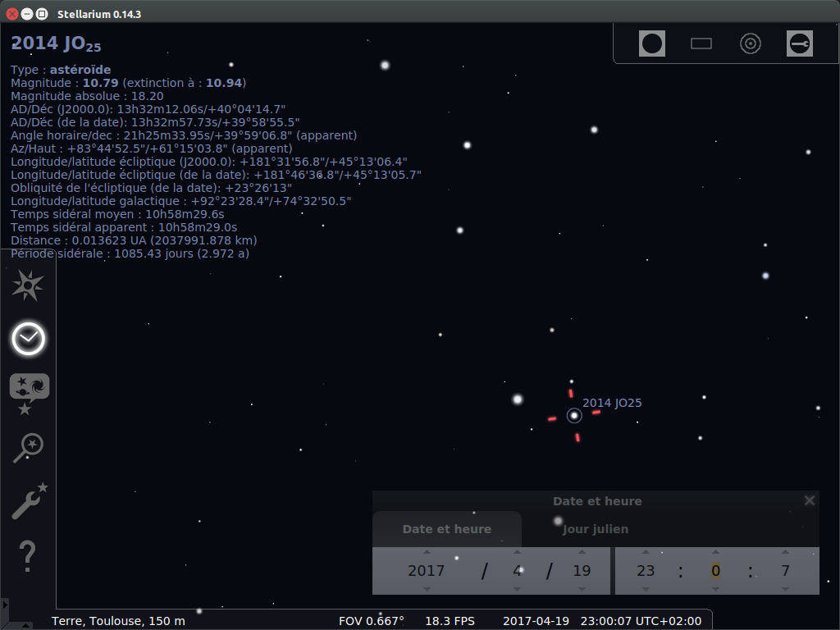Screen dimensions: 840x630
Task: Click the minutes field in time dialog
Action: click(715, 571)
